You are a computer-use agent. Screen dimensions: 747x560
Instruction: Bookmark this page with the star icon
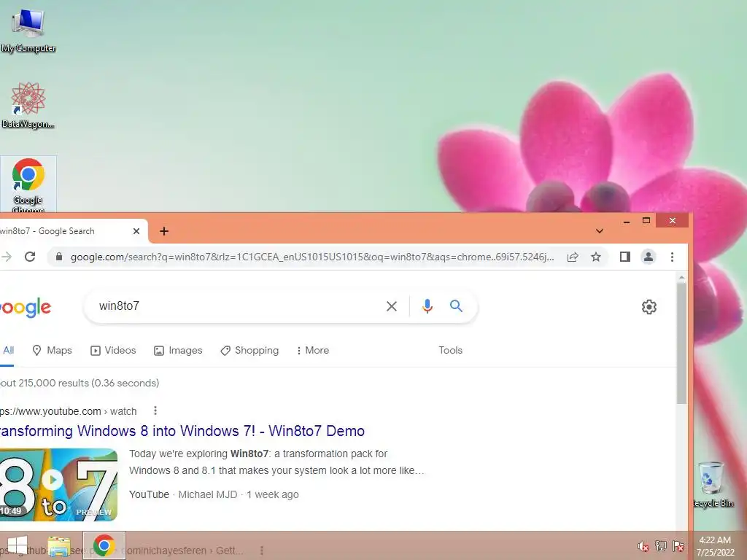point(595,257)
